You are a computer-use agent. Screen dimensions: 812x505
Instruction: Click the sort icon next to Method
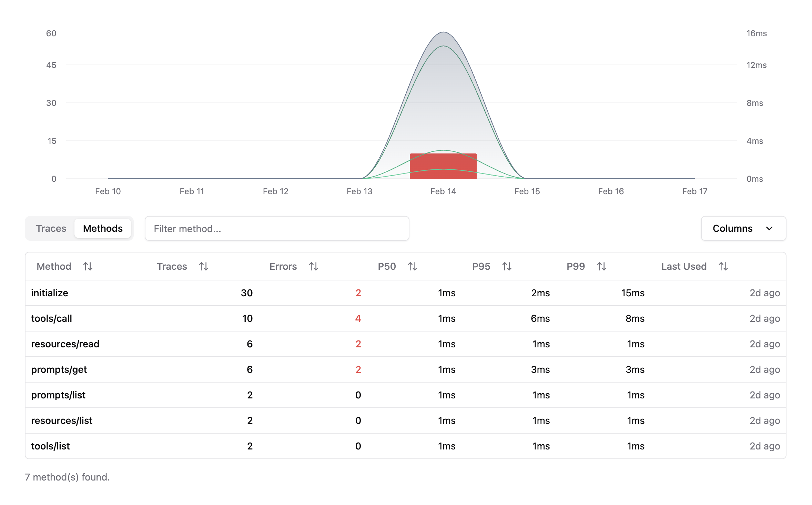88,266
